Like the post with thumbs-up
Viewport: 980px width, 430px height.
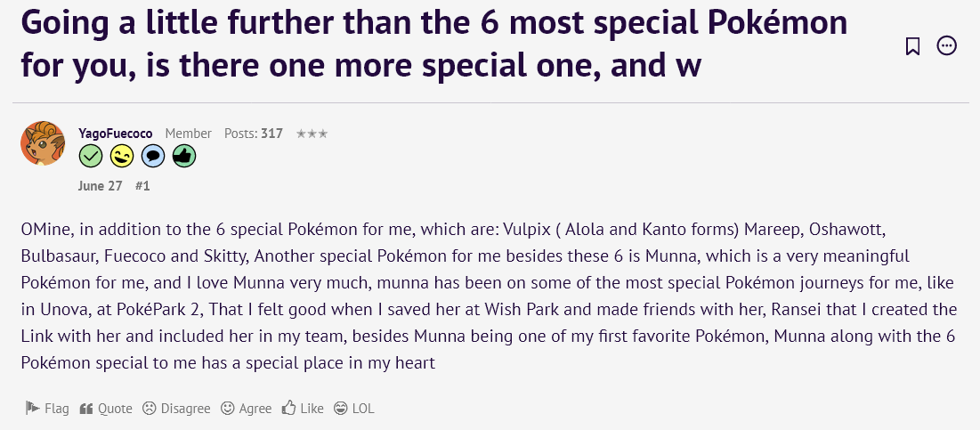point(303,409)
